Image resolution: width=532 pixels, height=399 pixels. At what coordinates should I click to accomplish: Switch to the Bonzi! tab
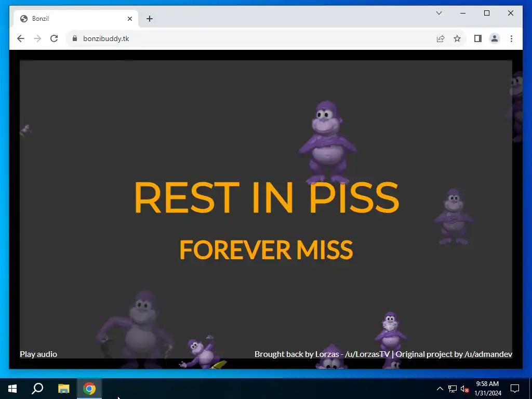pyautogui.click(x=75, y=19)
